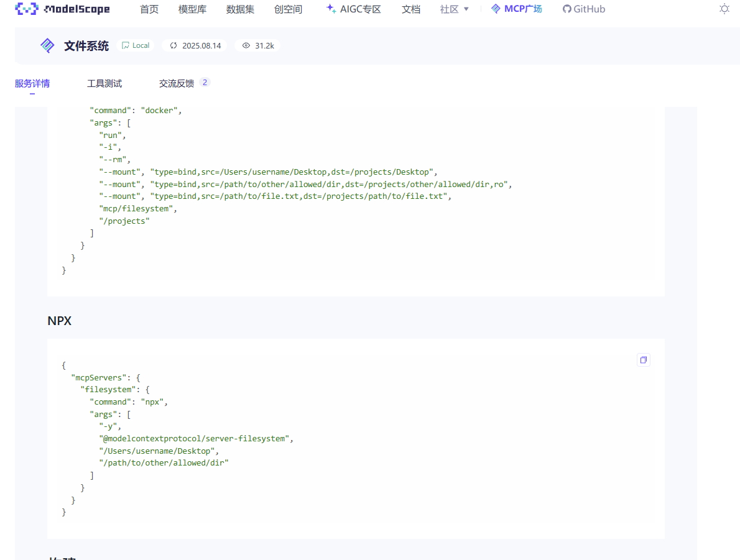This screenshot has width=740, height=560.
Task: Toggle the light/dark theme sun icon
Action: 724,9
